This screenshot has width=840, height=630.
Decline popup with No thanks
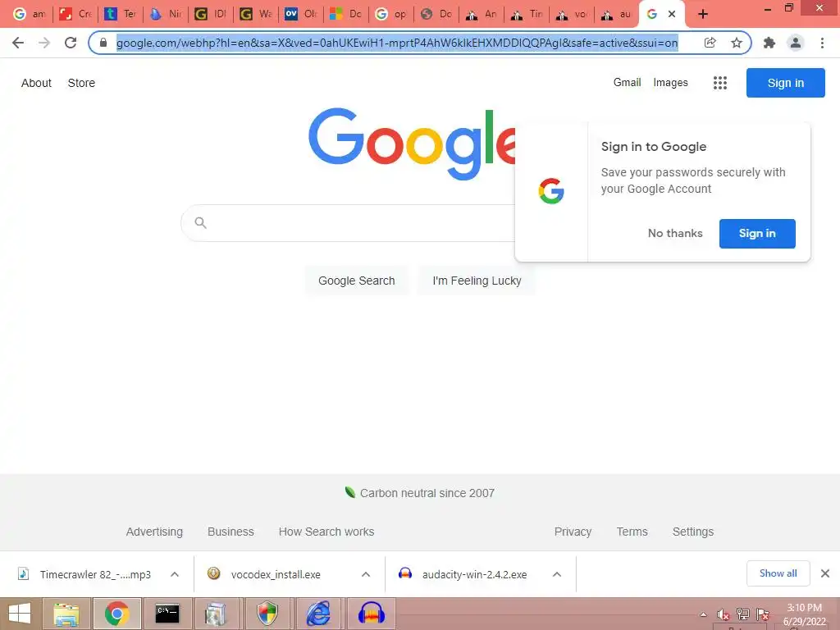675,233
